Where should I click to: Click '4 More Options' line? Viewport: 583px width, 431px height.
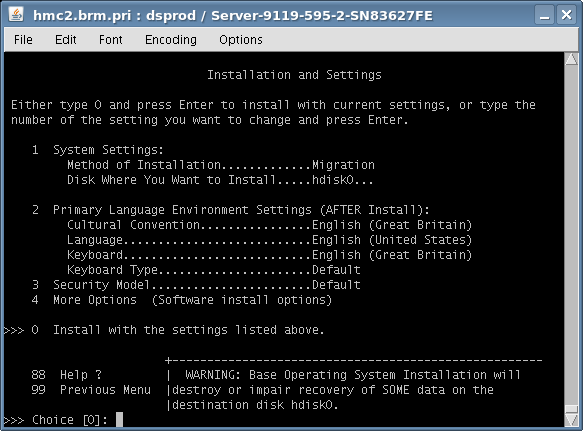(x=181, y=300)
